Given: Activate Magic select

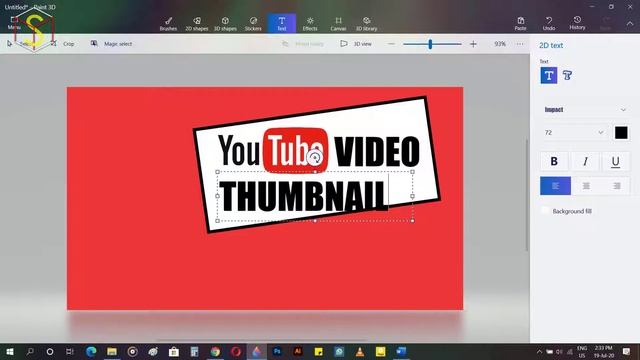Looking at the screenshot, I should coord(111,44).
